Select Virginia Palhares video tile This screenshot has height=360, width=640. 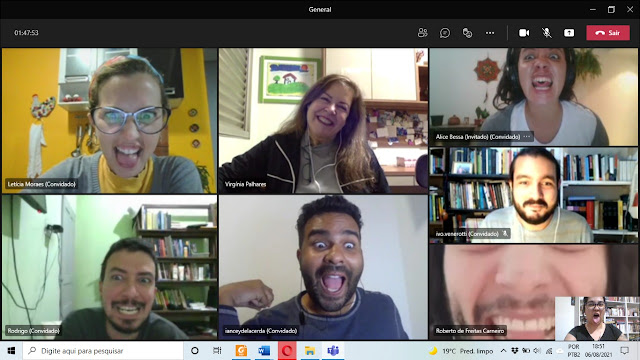[323, 120]
